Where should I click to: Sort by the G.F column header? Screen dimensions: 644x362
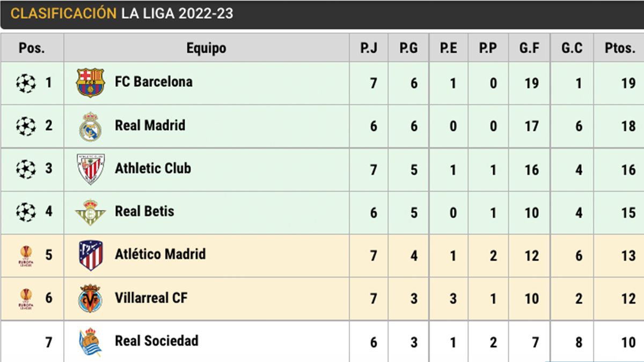pyautogui.click(x=529, y=48)
